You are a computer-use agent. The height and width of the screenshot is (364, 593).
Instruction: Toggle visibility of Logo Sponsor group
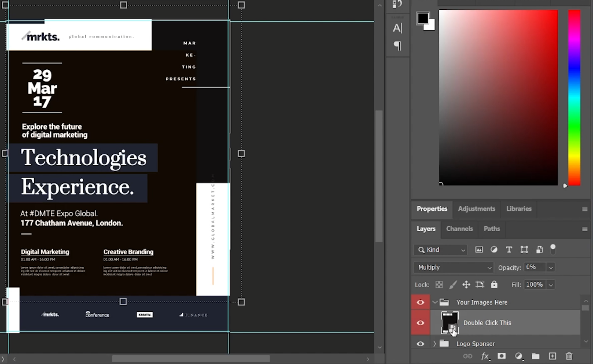pos(421,344)
